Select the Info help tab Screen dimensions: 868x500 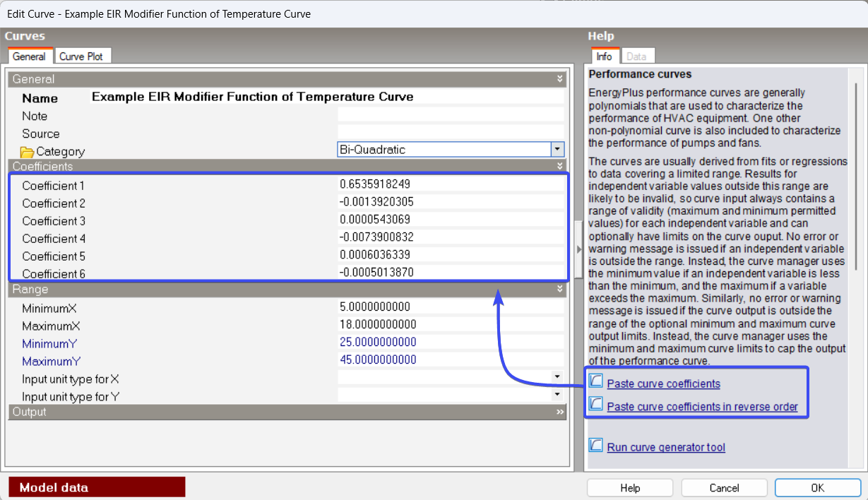point(604,56)
